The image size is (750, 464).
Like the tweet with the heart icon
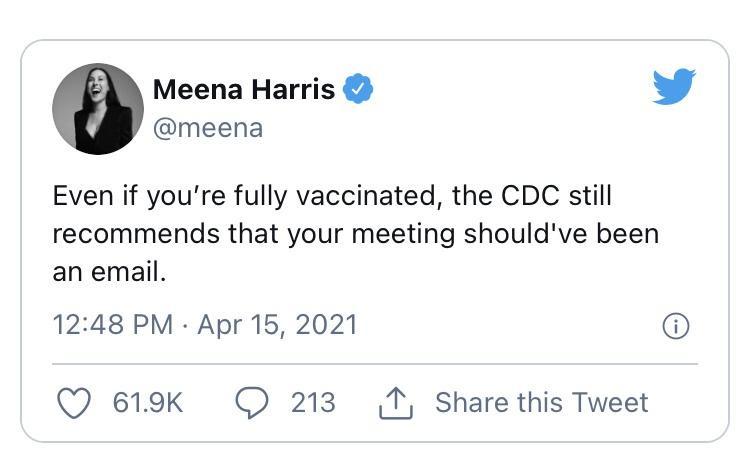click(x=71, y=402)
